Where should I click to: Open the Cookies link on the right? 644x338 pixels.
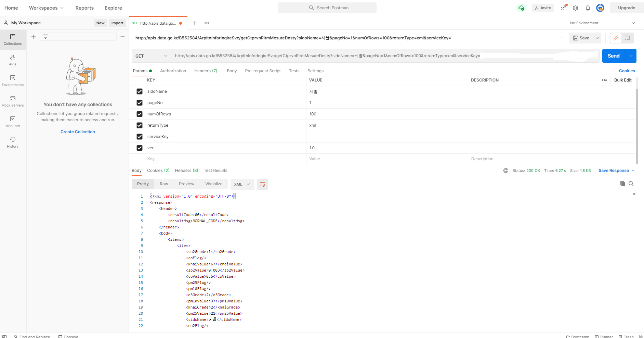click(627, 71)
